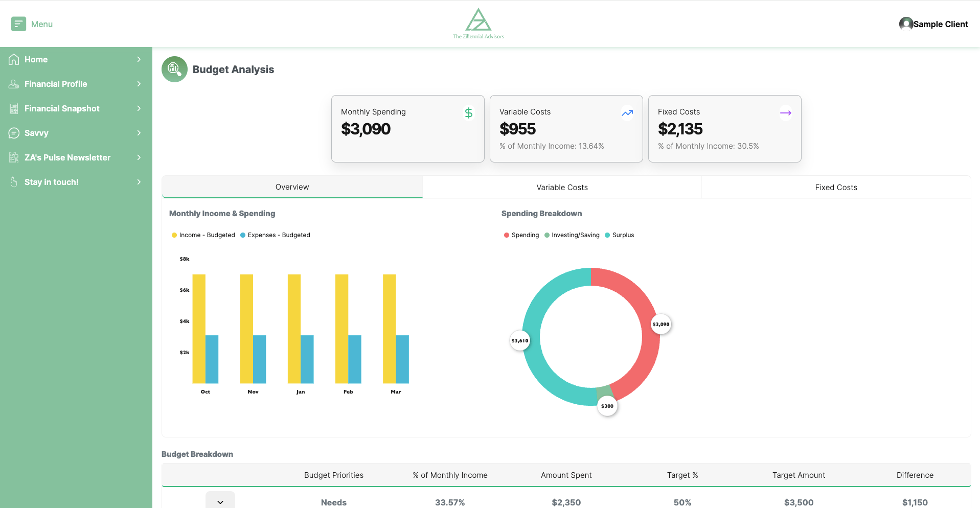Expand the Needs budget row
Image resolution: width=980 pixels, height=508 pixels.
[x=220, y=502]
